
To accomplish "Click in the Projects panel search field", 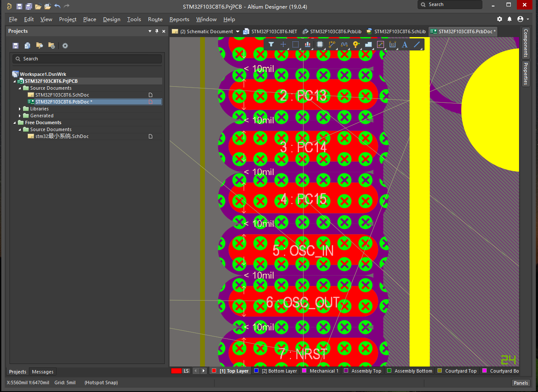I will click(x=87, y=59).
